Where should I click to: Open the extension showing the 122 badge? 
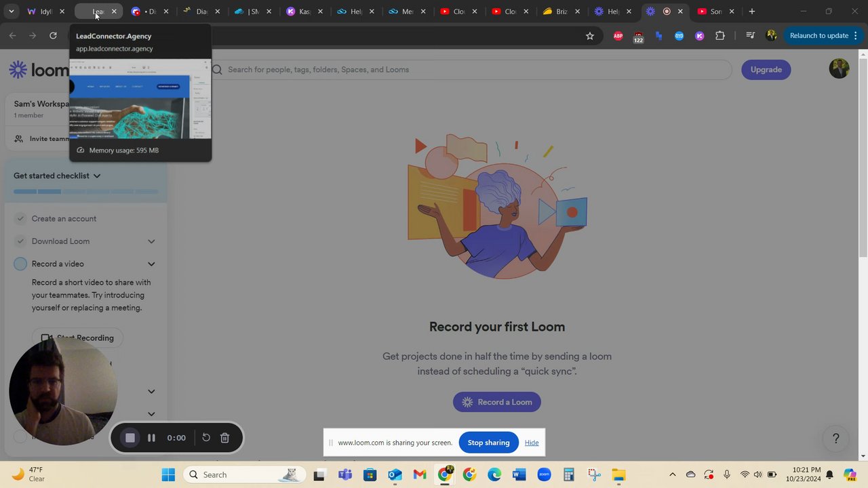coord(638,37)
